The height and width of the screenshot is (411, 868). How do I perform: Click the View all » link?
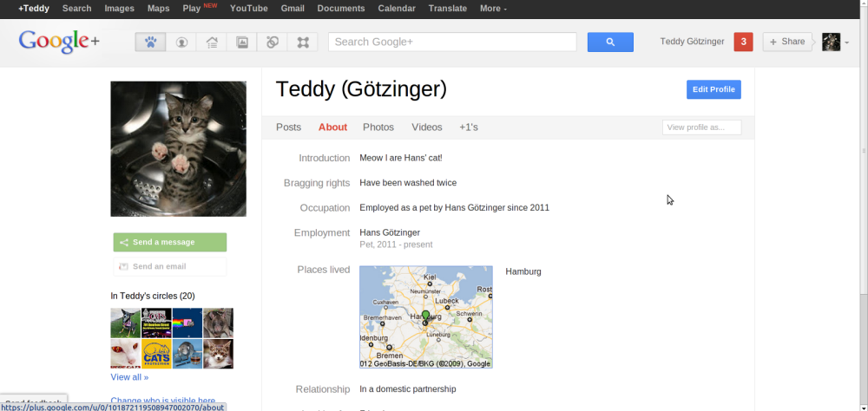[129, 377]
